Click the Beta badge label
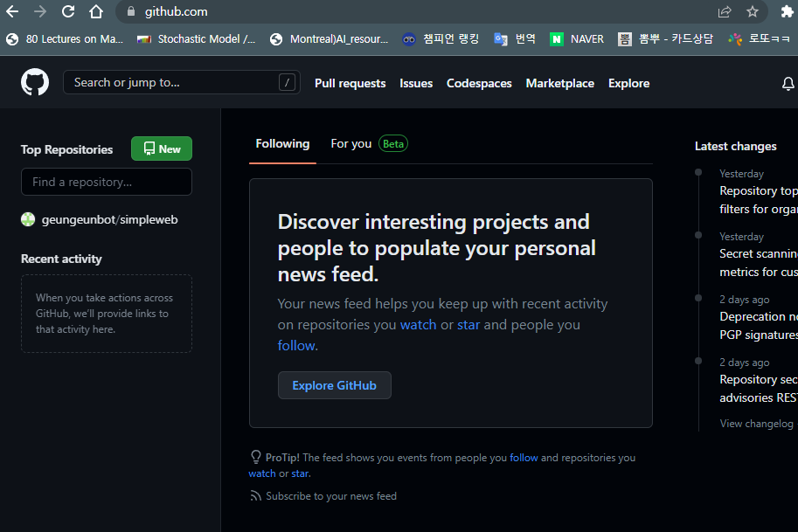Viewport: 798px width, 532px height. (393, 144)
